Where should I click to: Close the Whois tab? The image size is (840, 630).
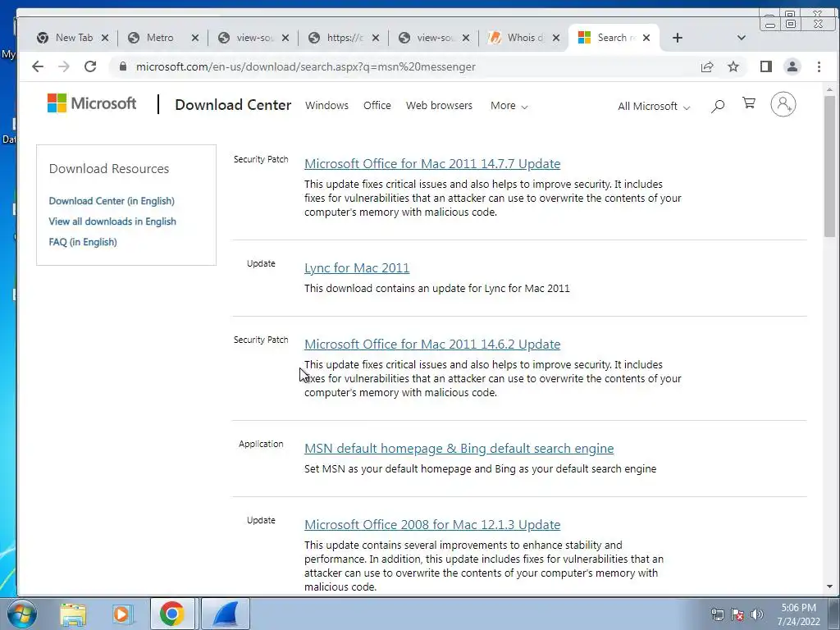[556, 38]
